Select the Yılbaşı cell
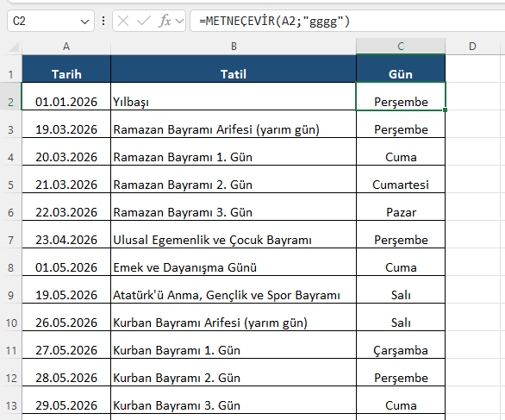The image size is (505, 420). 234,97
